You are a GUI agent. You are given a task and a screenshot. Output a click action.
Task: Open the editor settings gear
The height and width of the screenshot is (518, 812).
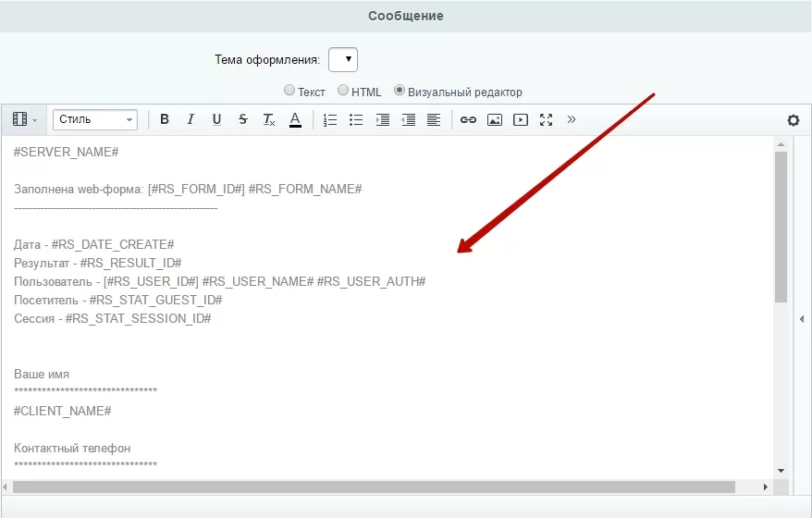(793, 120)
